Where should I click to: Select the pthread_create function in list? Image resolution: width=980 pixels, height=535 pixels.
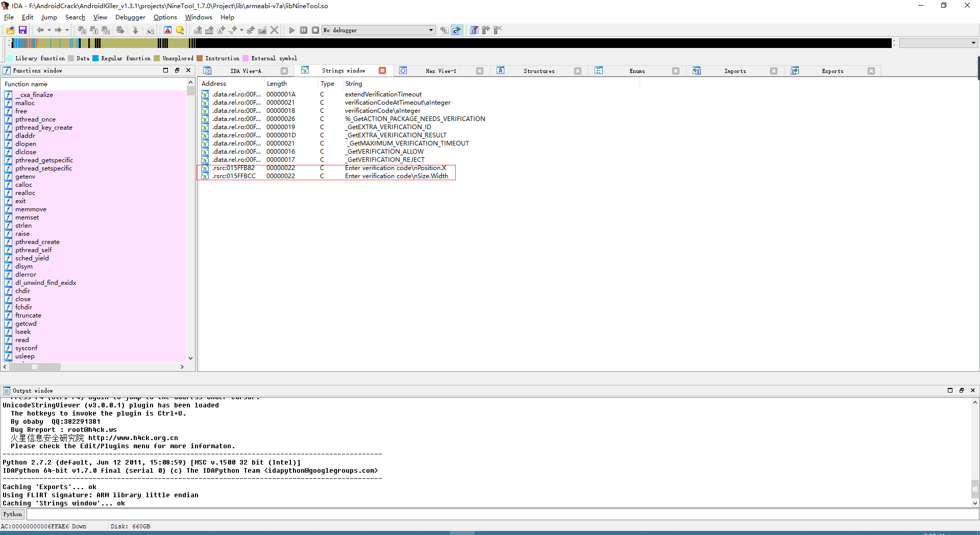point(37,242)
